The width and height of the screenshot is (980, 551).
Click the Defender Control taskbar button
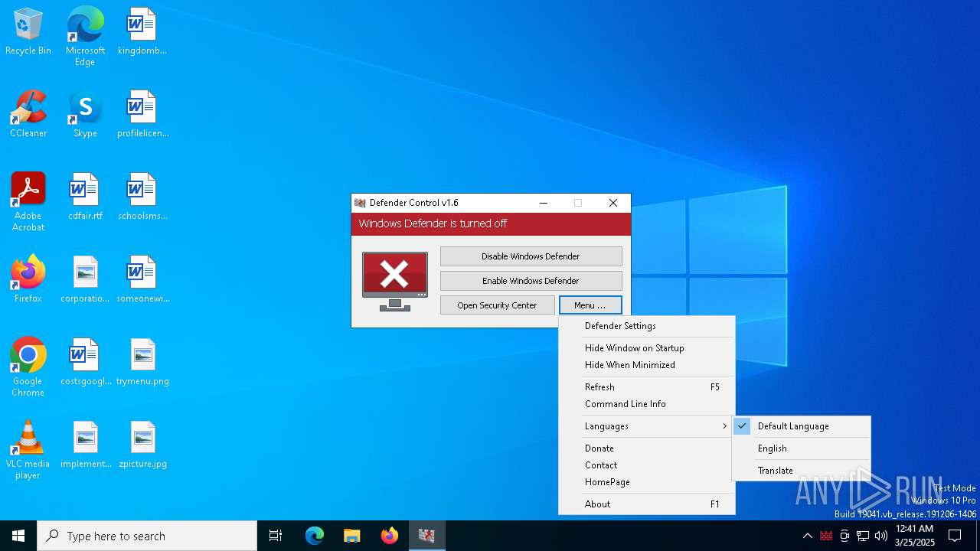(426, 536)
